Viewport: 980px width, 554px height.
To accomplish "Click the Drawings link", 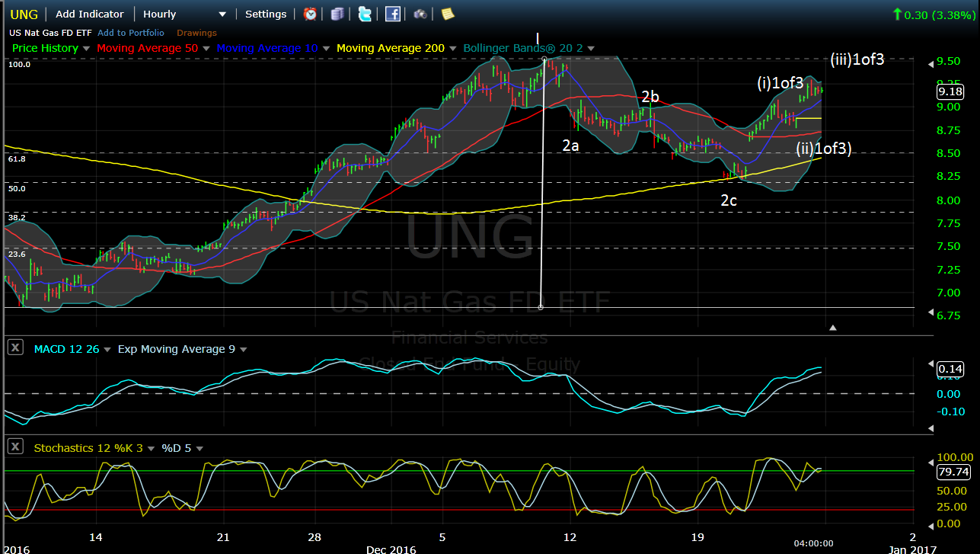I will click(x=196, y=33).
